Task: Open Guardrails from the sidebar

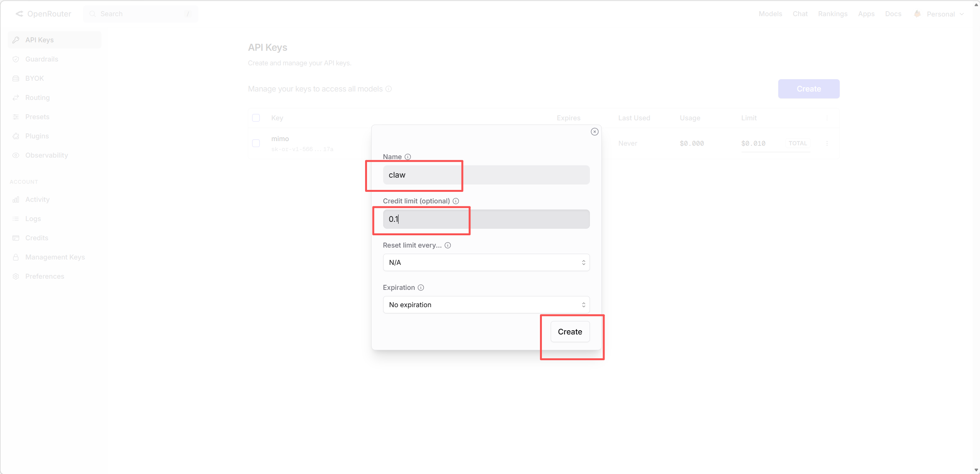Action: pos(42,59)
